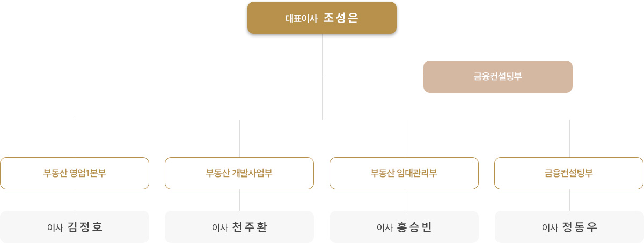Click the connector between 부동산 개발사업부 and 천주환
Viewport: 644px width, 243px height.
pyautogui.click(x=239, y=200)
